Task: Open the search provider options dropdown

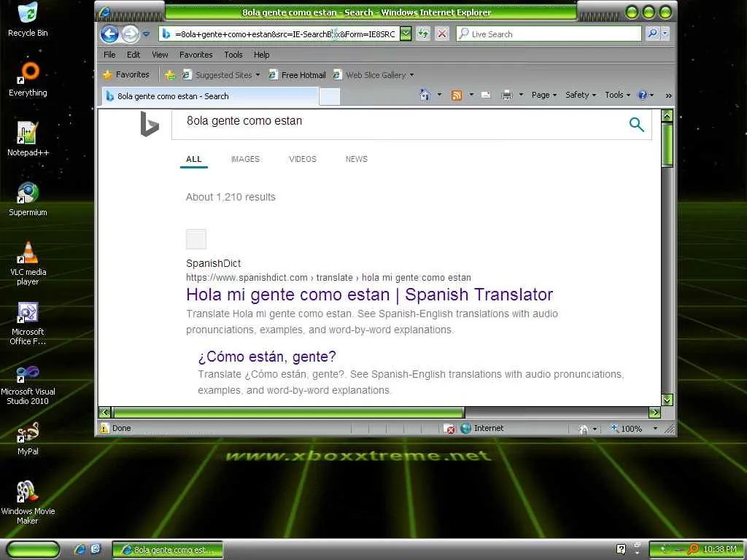Action: (665, 34)
